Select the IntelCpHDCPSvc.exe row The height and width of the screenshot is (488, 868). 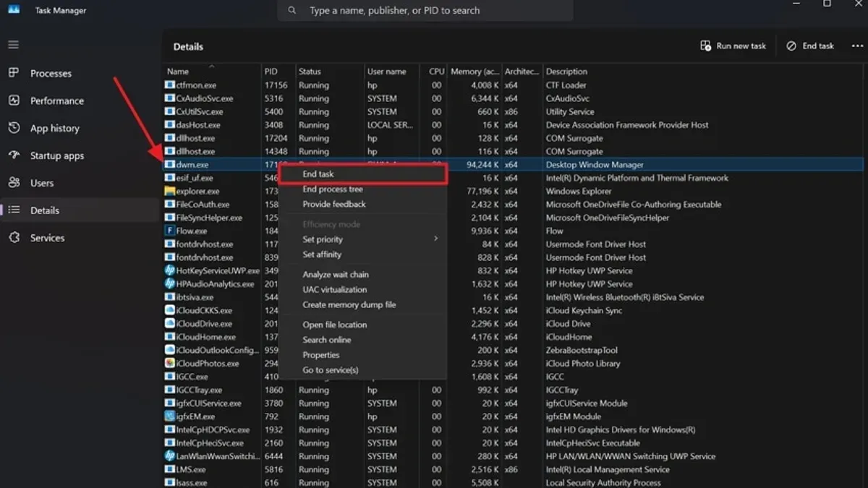513,429
